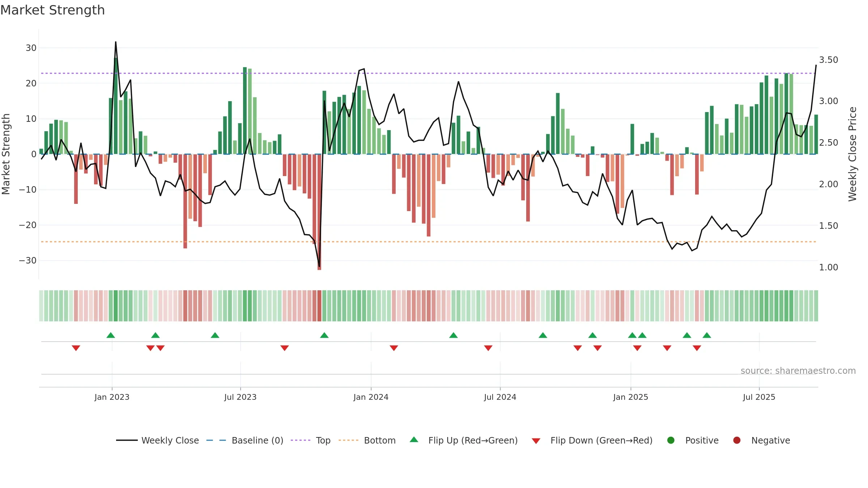868x488 pixels.
Task: Click the green Positive legend dot
Action: pyautogui.click(x=671, y=440)
